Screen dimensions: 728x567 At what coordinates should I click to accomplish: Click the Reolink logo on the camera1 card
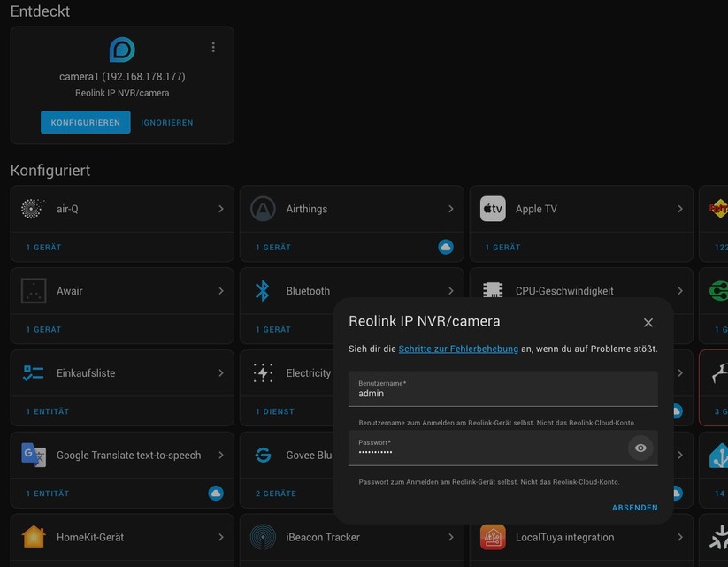(x=121, y=49)
